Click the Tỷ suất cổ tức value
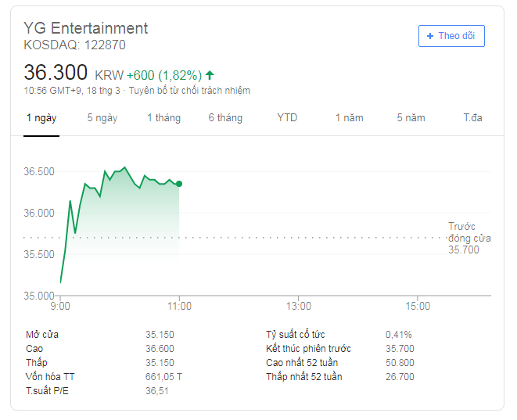 coord(399,335)
